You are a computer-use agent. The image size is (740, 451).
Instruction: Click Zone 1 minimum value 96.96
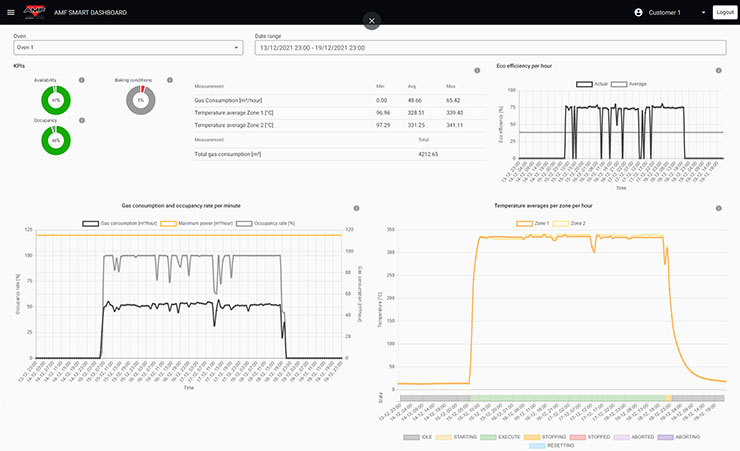point(383,113)
